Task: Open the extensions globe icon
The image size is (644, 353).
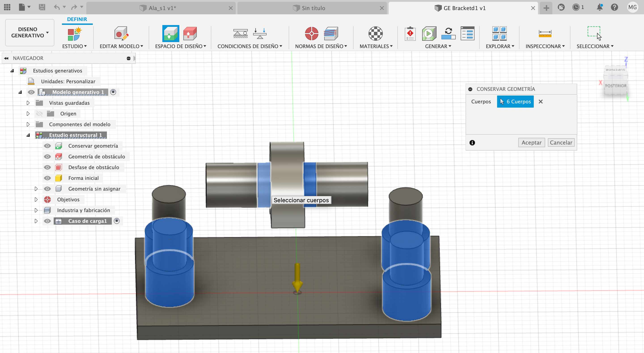Action: click(x=561, y=7)
